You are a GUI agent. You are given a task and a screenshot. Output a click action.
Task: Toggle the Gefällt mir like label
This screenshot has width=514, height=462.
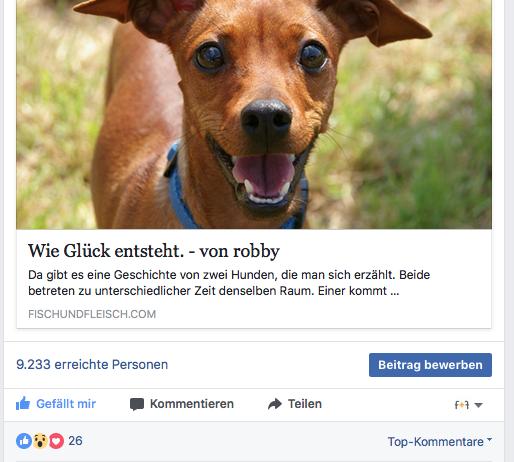pyautogui.click(x=66, y=404)
